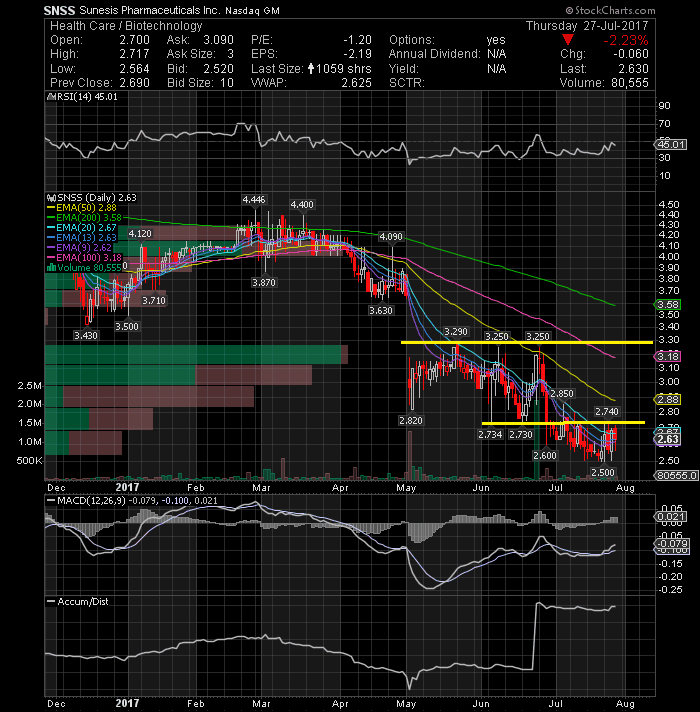Click the EPS value -2.19

357,54
